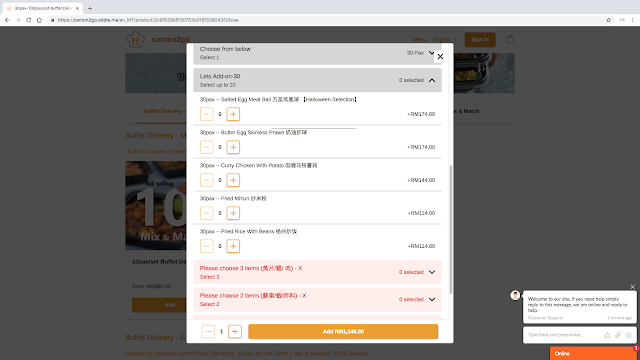Expand Please choose 2 items section
This screenshot has height=360, width=640.
point(317,300)
